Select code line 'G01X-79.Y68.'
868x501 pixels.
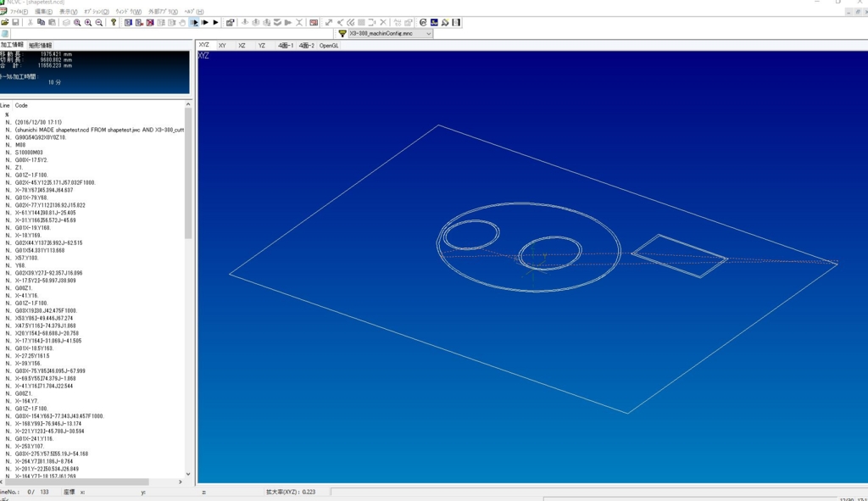click(31, 198)
